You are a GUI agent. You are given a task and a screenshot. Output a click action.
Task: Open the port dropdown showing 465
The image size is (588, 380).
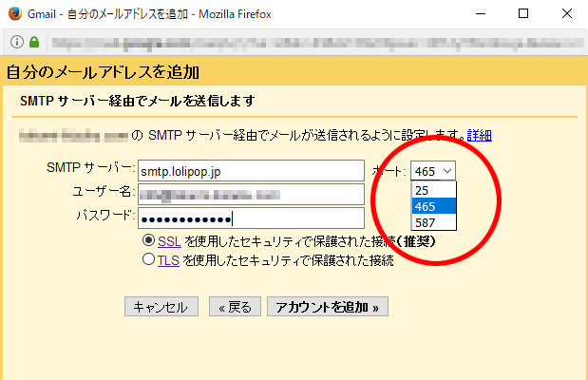tap(433, 171)
